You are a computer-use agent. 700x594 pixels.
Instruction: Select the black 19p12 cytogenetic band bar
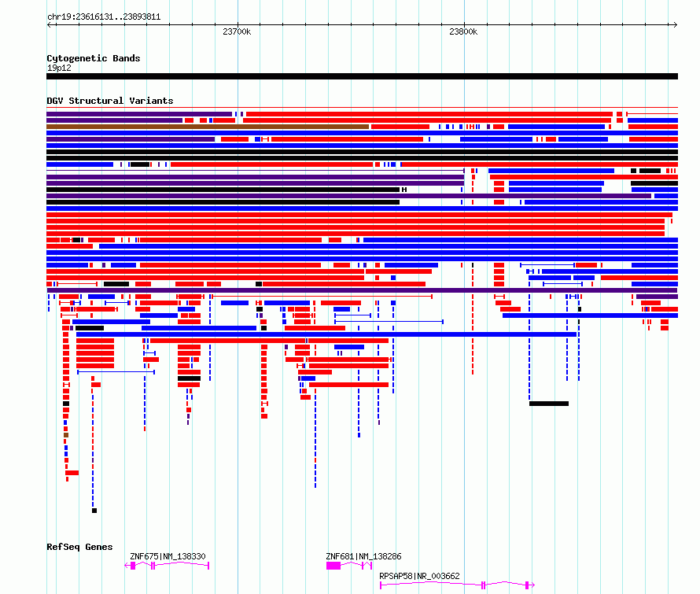point(362,76)
